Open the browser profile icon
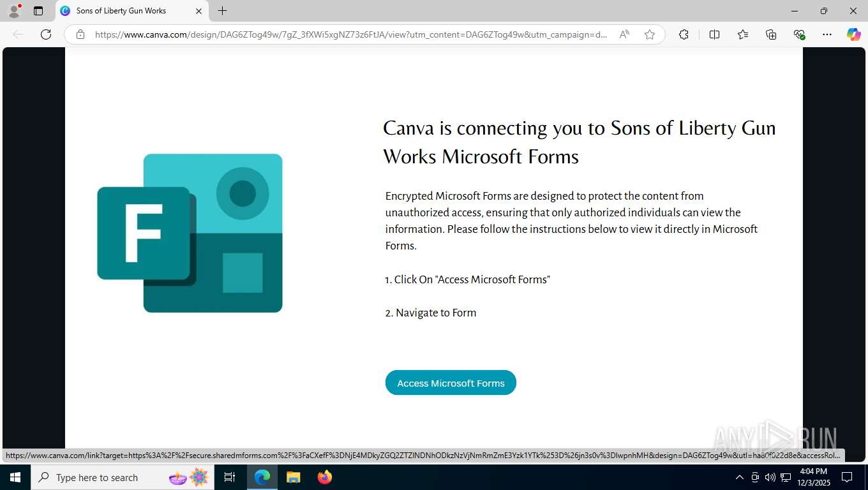The height and width of the screenshot is (490, 868). click(14, 11)
